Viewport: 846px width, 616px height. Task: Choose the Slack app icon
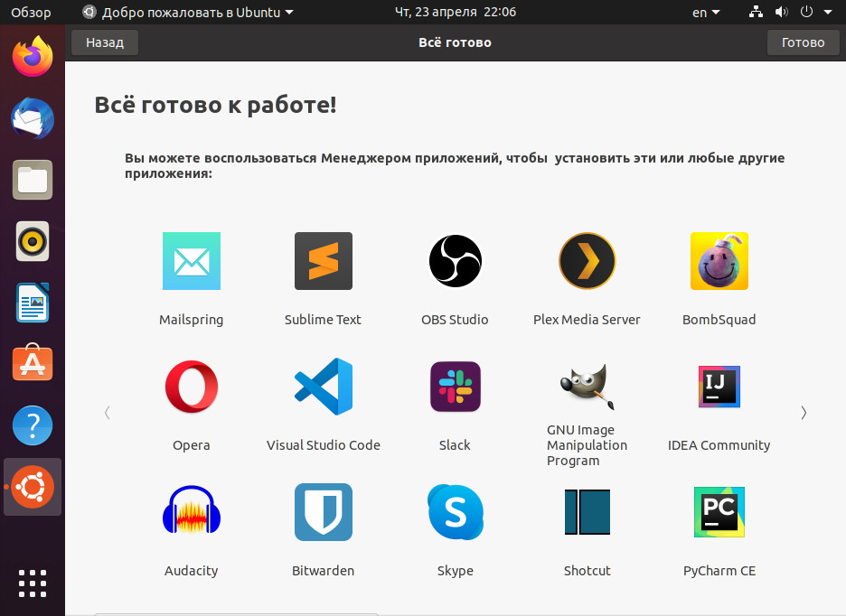click(456, 387)
